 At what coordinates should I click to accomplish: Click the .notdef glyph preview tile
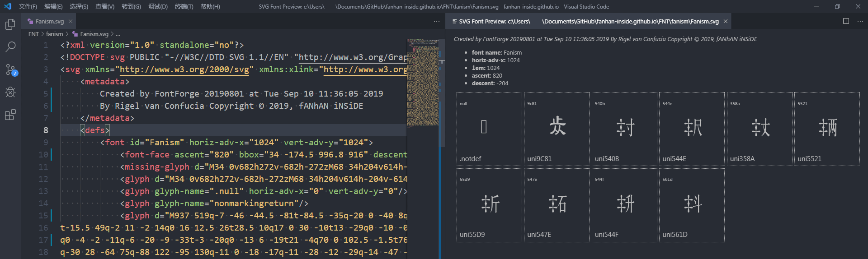pos(489,129)
